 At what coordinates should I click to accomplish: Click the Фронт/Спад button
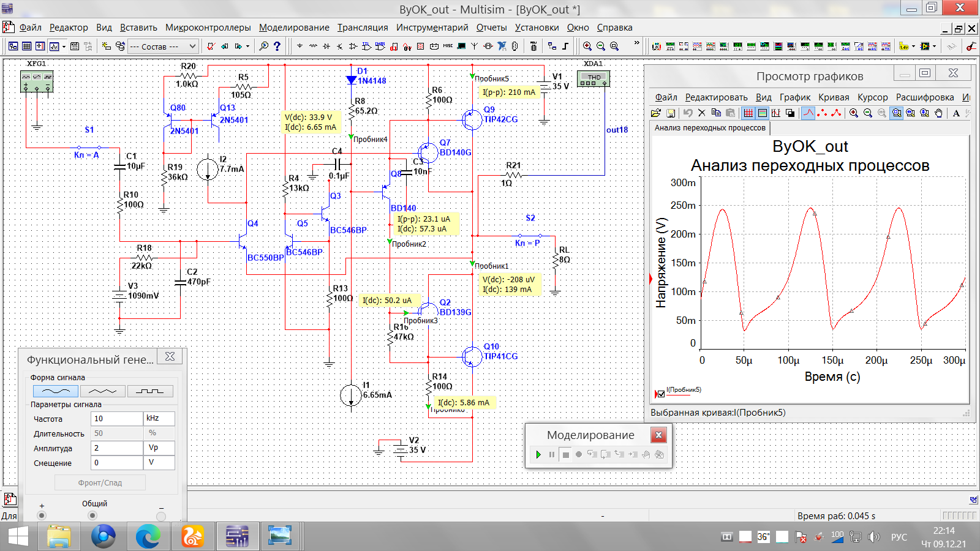click(100, 482)
